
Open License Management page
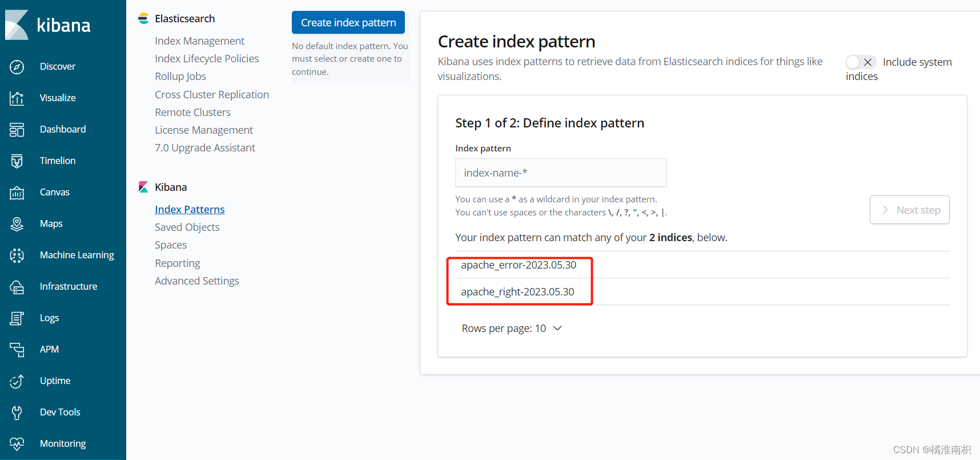(204, 130)
